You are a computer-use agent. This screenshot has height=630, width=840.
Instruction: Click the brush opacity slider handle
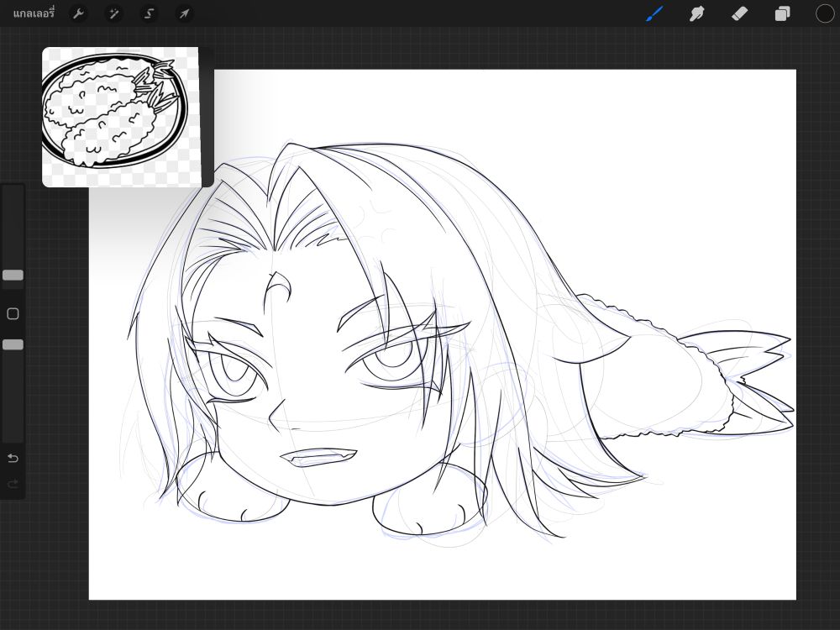tap(13, 344)
